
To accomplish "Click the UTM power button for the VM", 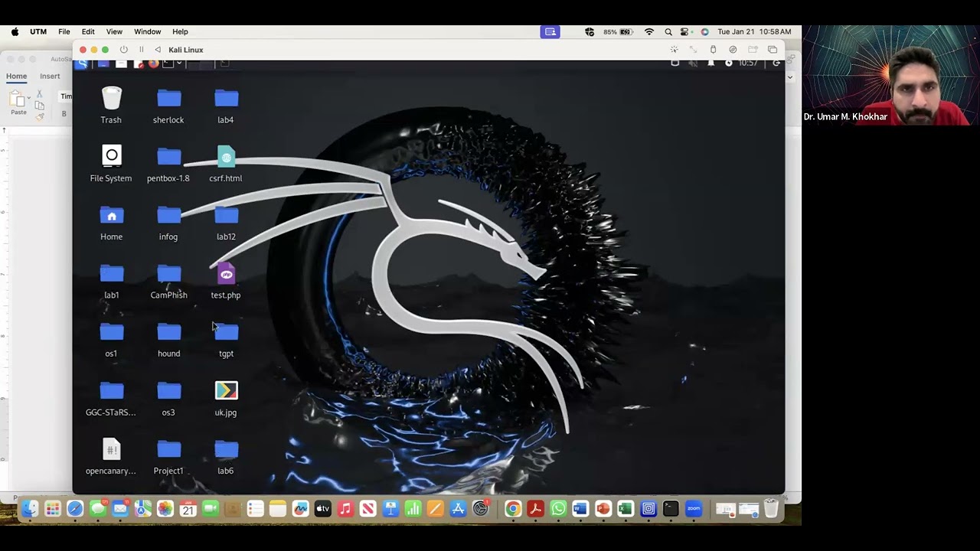I will click(123, 50).
